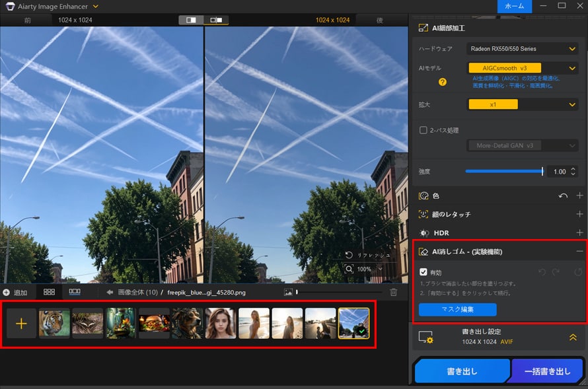Open the ハードウェア Radeon RX550 dropdown
588x389 pixels.
522,49
